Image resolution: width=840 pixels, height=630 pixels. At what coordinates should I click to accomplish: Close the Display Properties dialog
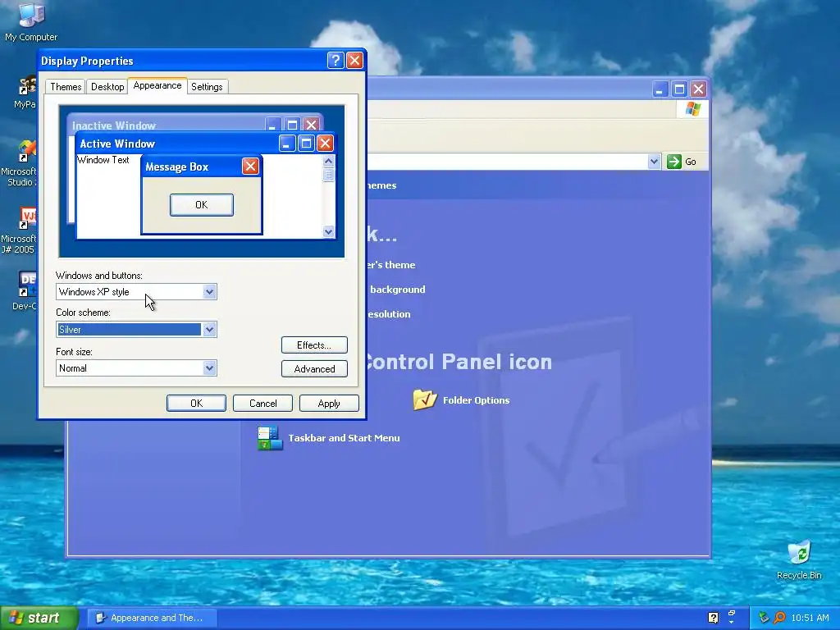[x=354, y=60]
